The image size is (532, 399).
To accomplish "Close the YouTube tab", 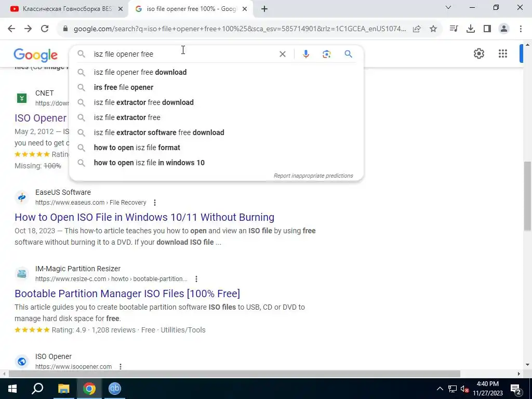I will pyautogui.click(x=120, y=9).
